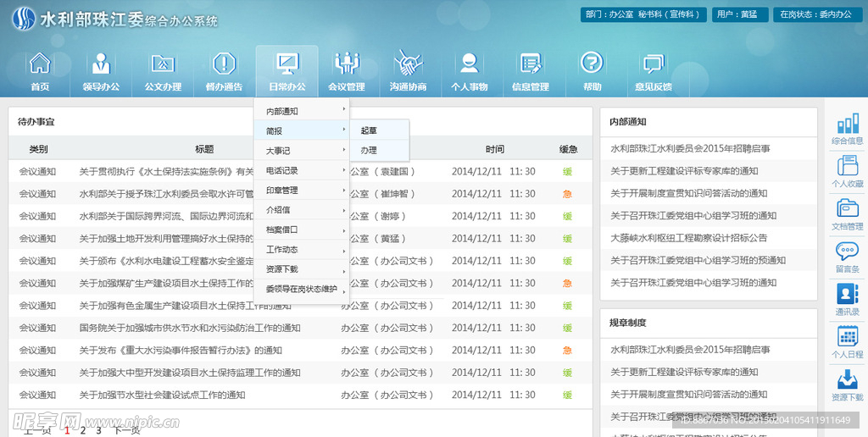868x437 pixels.
Task: Go to page 2
Action: (x=82, y=430)
